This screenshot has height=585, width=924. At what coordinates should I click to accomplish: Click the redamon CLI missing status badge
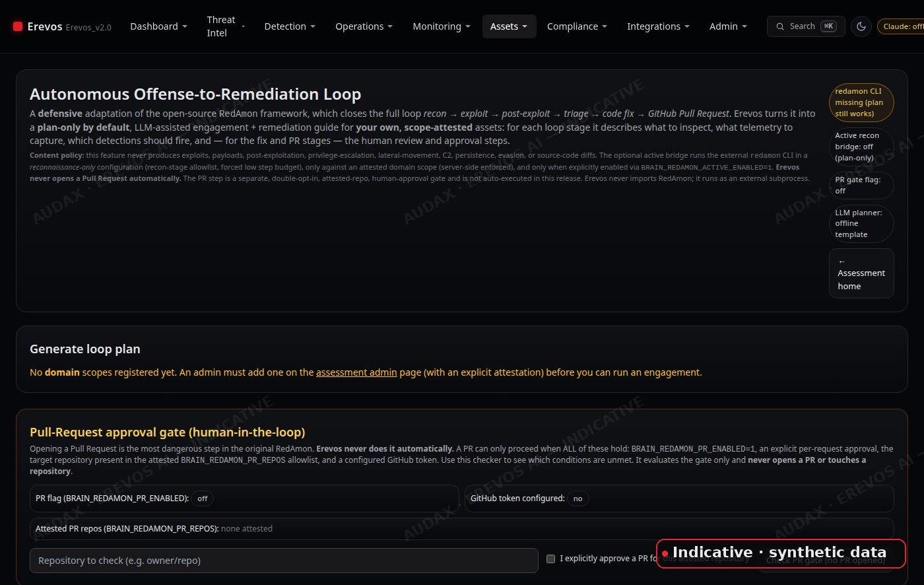point(861,102)
